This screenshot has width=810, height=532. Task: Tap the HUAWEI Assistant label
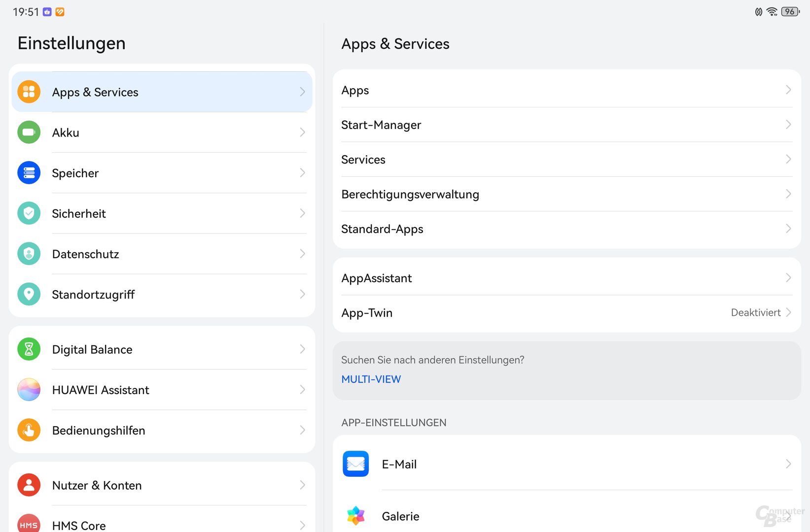point(101,390)
